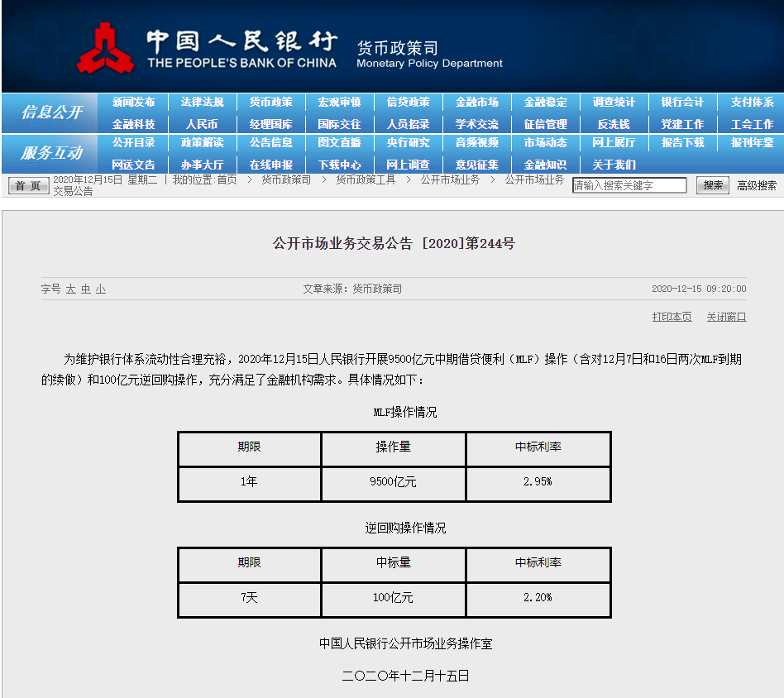Select 人员招录 menu item

click(x=408, y=124)
